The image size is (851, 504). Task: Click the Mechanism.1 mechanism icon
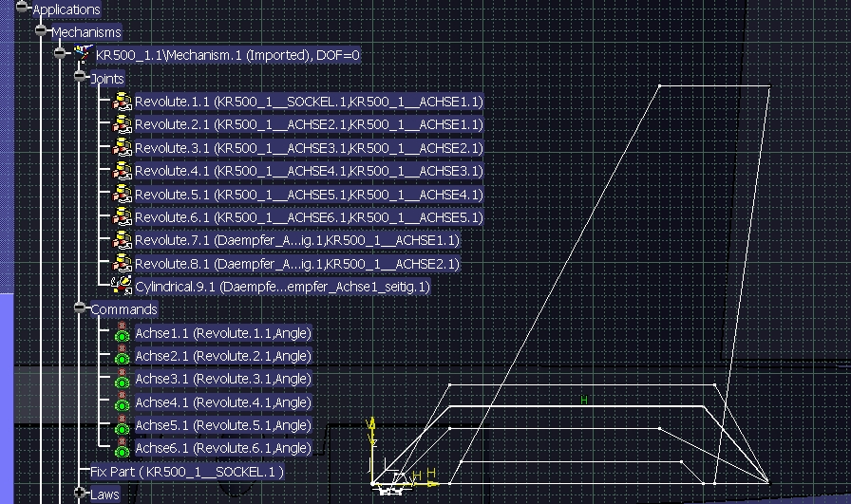(x=82, y=54)
